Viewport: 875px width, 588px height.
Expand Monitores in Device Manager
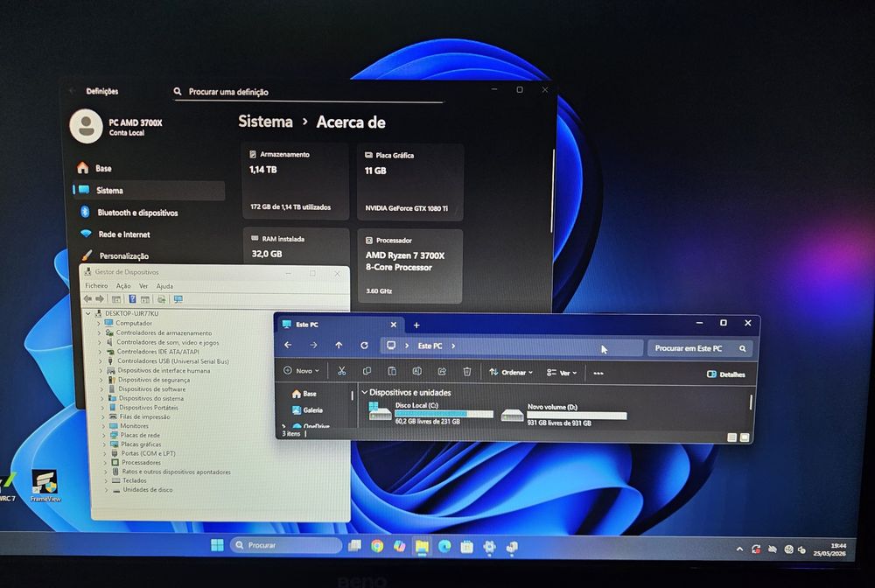tap(103, 425)
